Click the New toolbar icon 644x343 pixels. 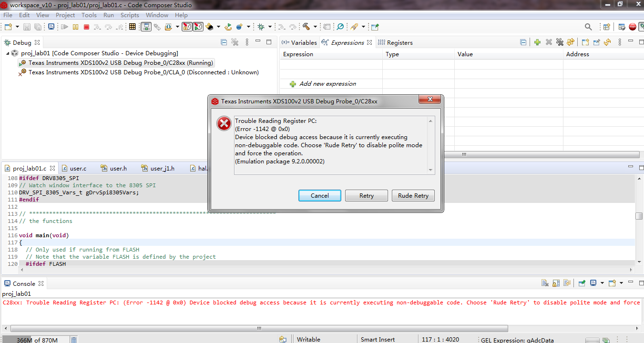pos(8,27)
